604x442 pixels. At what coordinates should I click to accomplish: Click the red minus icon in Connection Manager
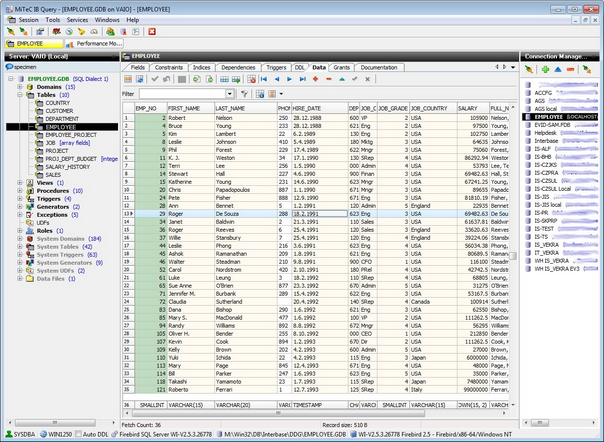[571, 69]
